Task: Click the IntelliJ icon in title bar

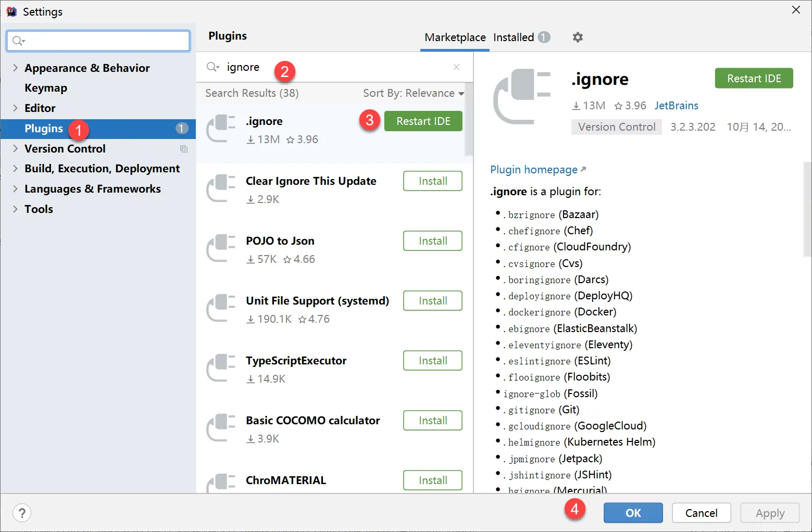Action: tap(11, 11)
